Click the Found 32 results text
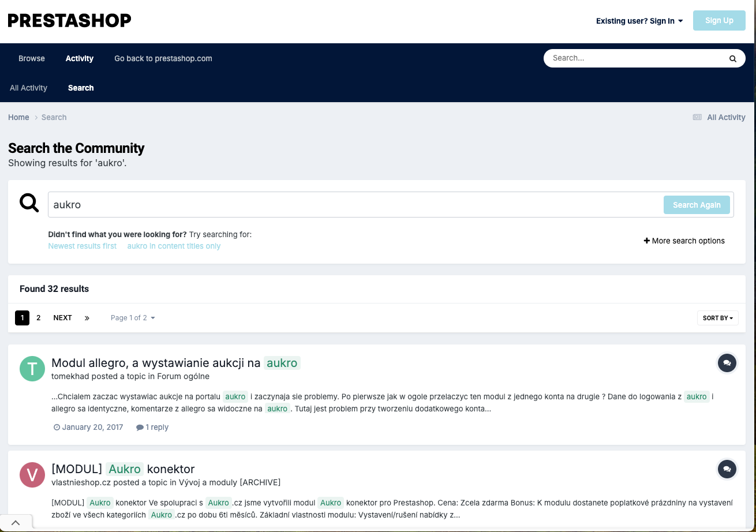 (x=54, y=289)
